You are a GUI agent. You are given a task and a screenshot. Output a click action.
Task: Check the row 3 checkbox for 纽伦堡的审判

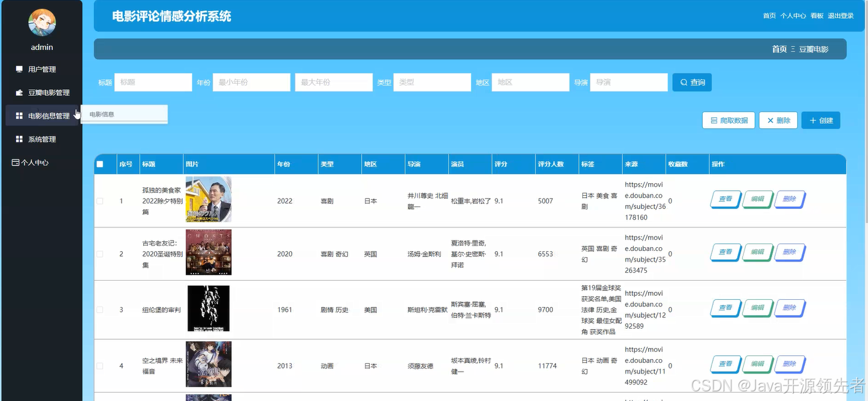point(100,309)
